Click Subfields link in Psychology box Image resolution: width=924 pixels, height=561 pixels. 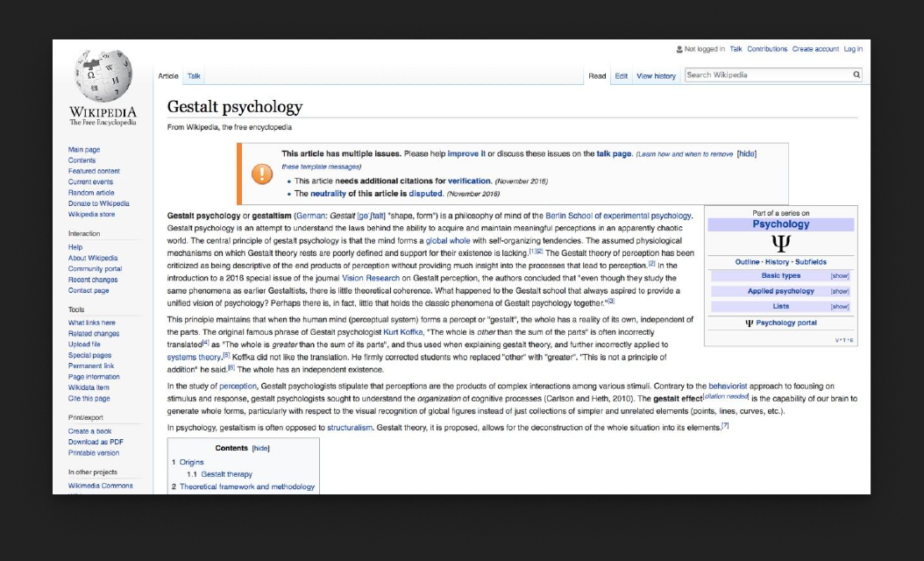click(x=811, y=262)
